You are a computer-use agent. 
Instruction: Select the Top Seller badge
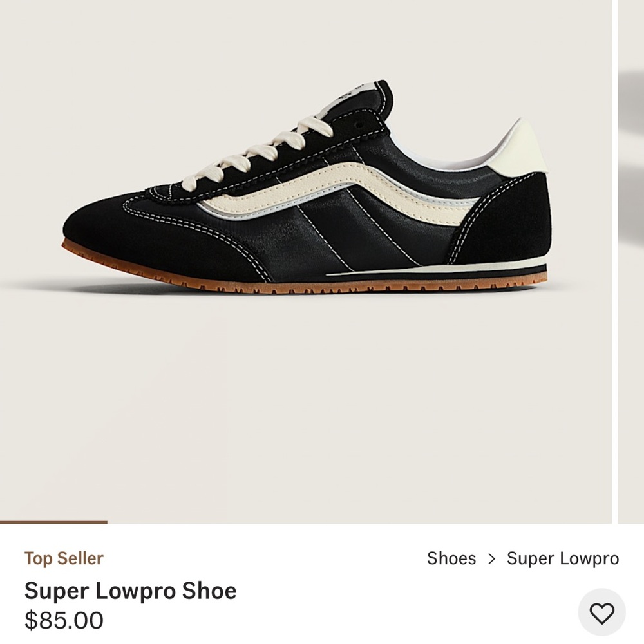tap(62, 559)
